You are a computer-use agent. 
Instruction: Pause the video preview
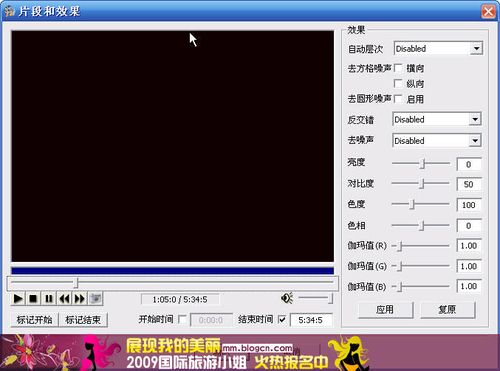coord(49,298)
